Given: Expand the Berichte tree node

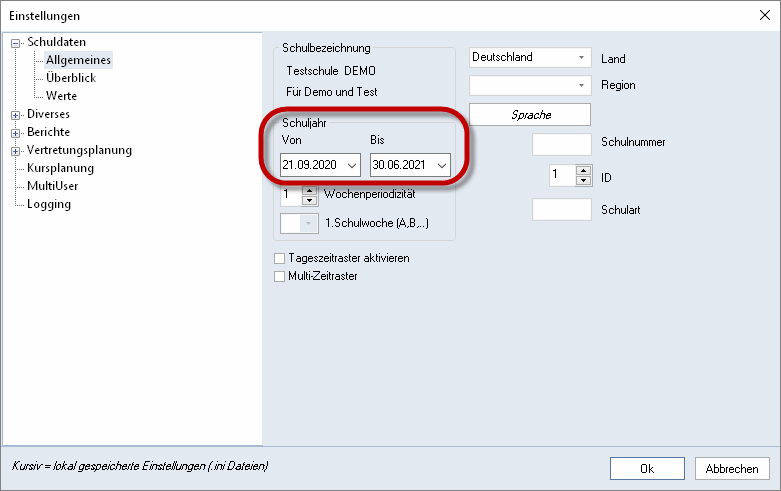Looking at the screenshot, I should tap(15, 133).
